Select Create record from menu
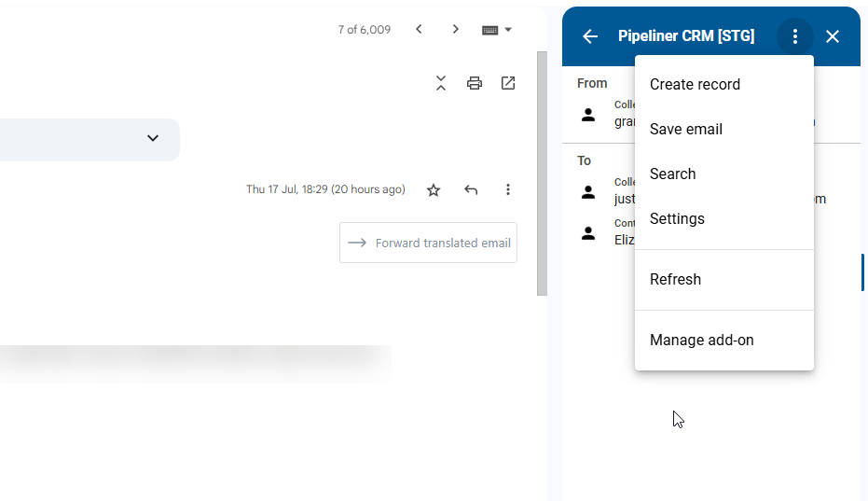Image resolution: width=868 pixels, height=501 pixels. click(x=724, y=84)
